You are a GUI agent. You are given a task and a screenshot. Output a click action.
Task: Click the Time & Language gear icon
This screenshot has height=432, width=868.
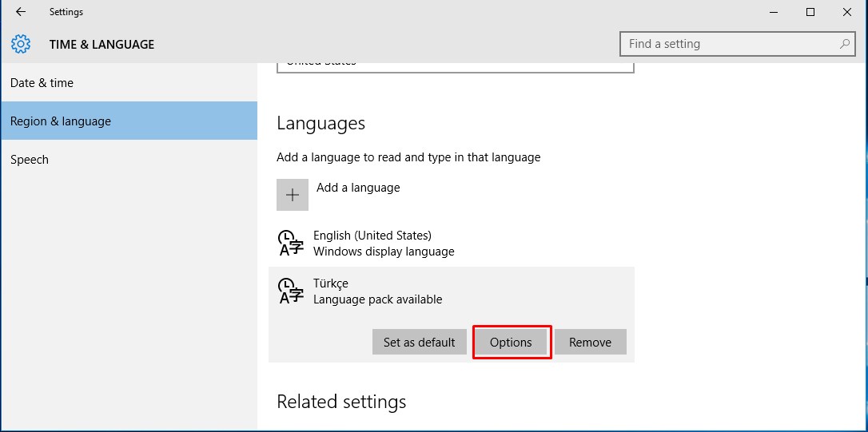pyautogui.click(x=21, y=44)
